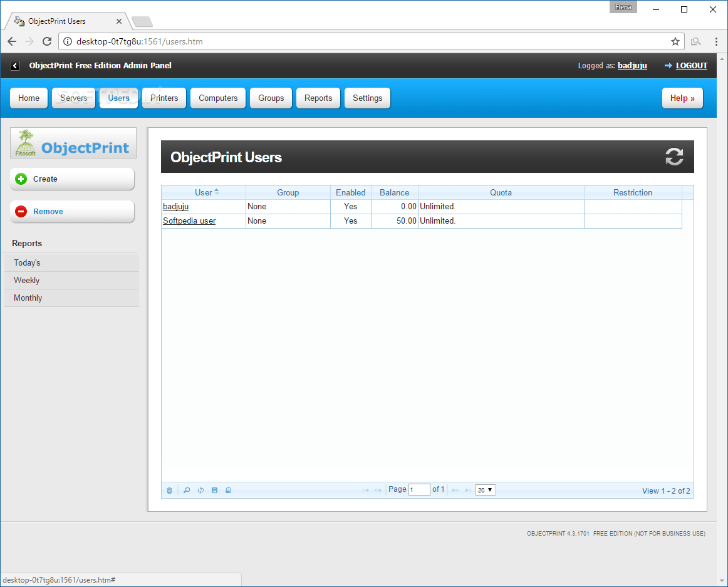This screenshot has width=728, height=587.
Task: Reload the browser page
Action: click(x=47, y=41)
